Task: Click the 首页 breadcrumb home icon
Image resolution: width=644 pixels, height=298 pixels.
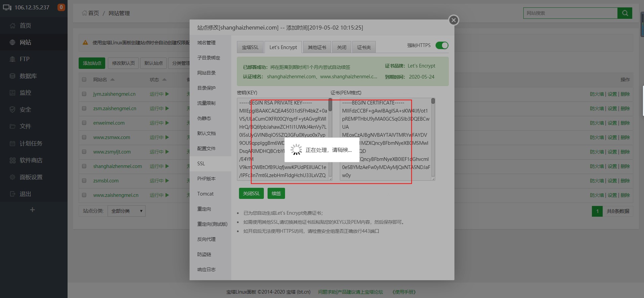Action: (x=84, y=13)
